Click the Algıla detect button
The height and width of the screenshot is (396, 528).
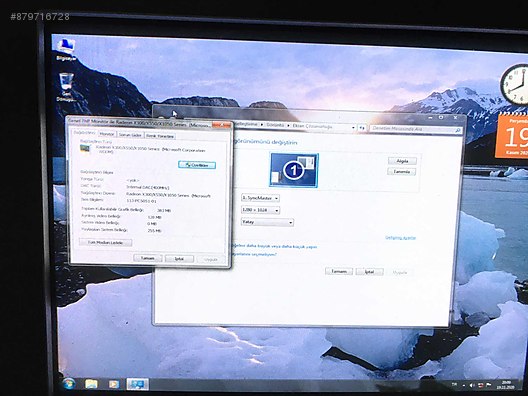coord(402,161)
